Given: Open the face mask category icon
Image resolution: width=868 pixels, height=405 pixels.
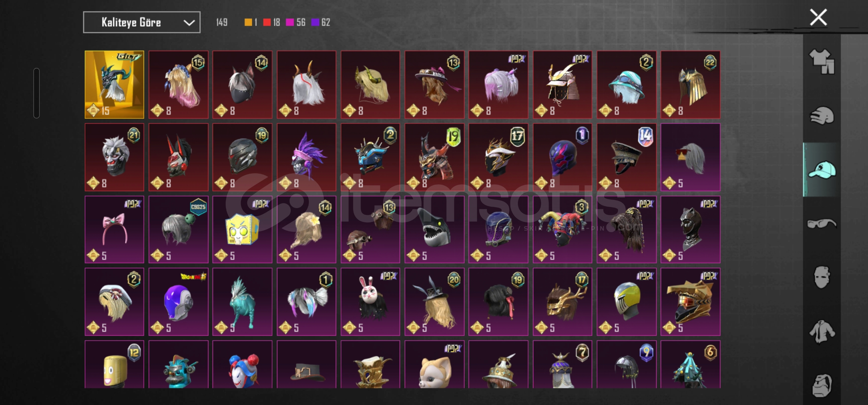Looking at the screenshot, I should (822, 277).
